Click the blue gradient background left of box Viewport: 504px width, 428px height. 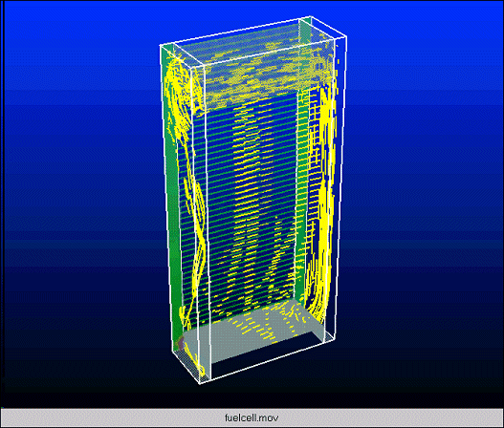coord(80,193)
